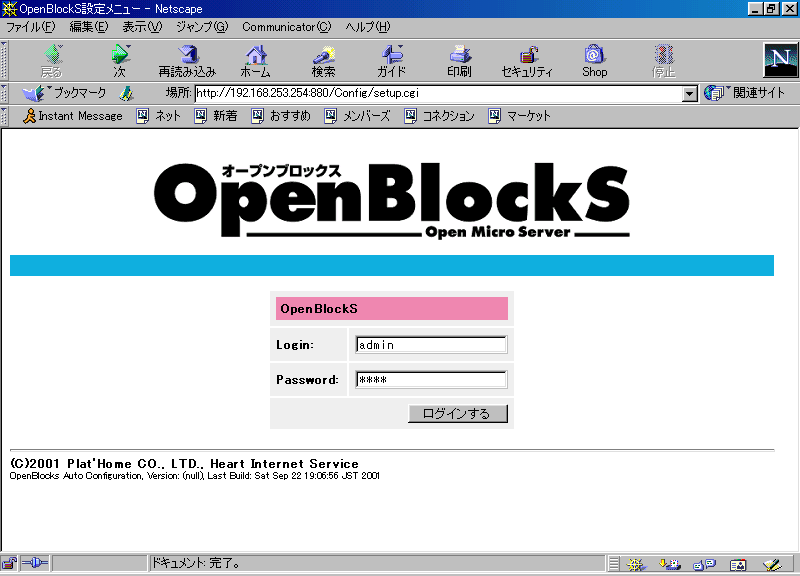The width and height of the screenshot is (800, 576).
Task: Open the Inbox mail component icon
Action: click(669, 564)
